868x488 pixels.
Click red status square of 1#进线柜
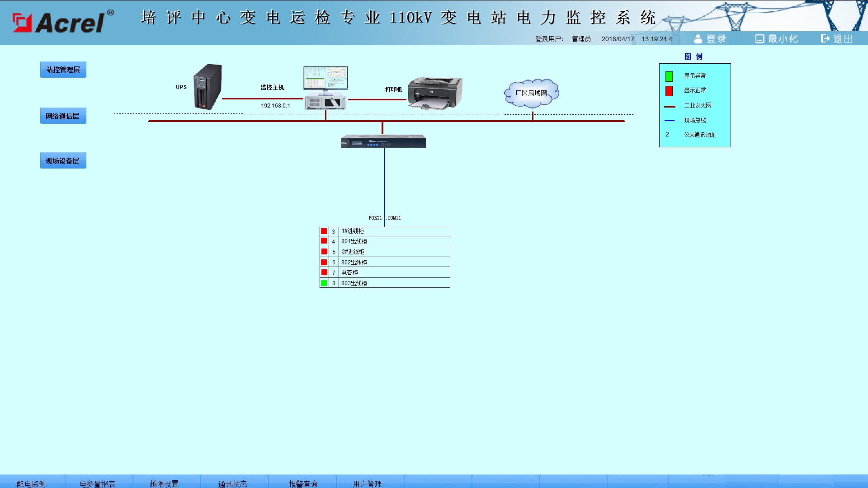pos(324,231)
